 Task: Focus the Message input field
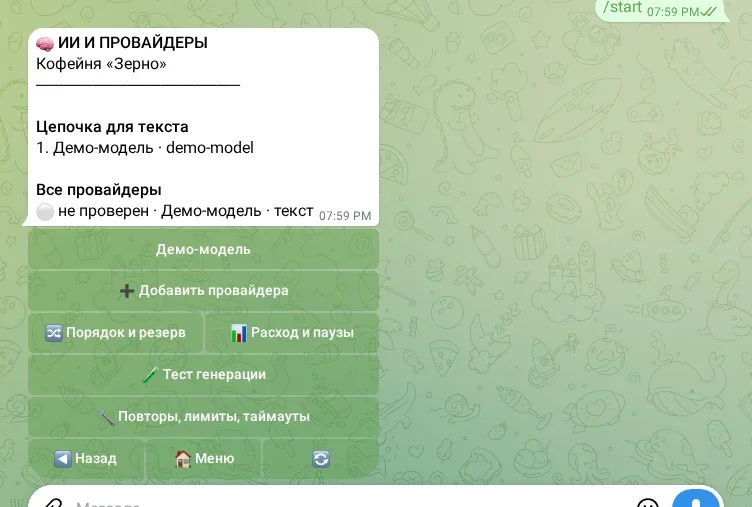point(350,503)
